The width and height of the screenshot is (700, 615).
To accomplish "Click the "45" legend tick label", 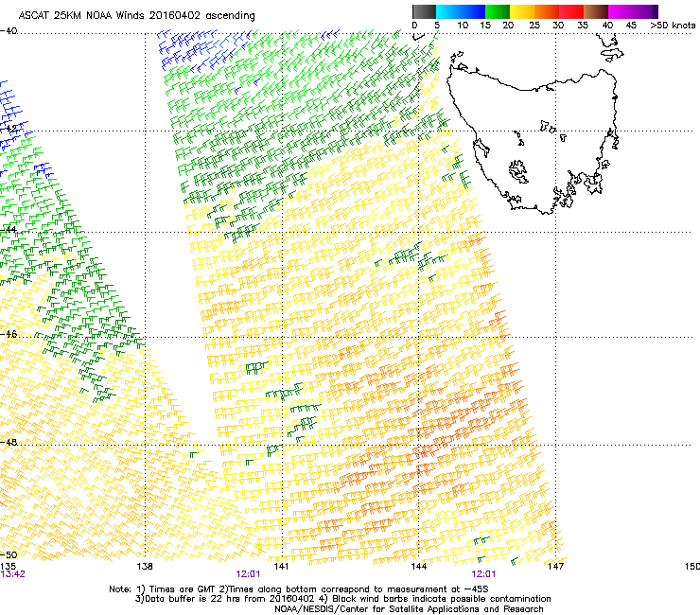I will click(631, 26).
